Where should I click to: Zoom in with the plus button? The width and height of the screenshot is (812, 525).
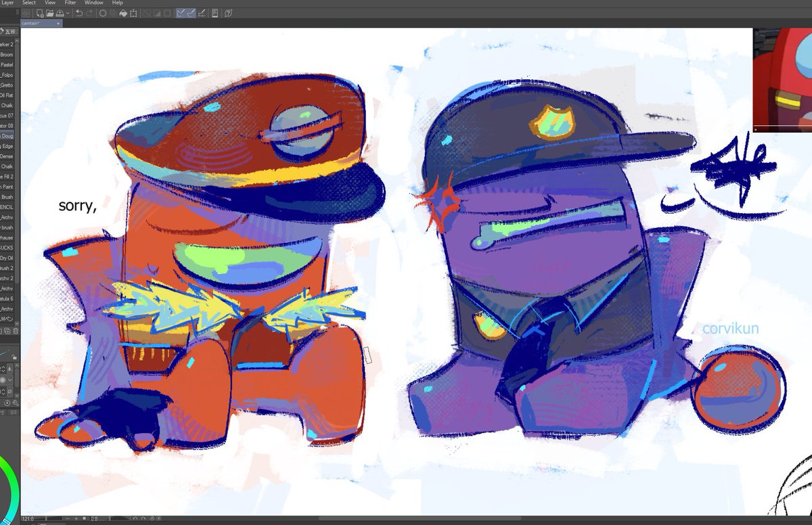[76, 518]
